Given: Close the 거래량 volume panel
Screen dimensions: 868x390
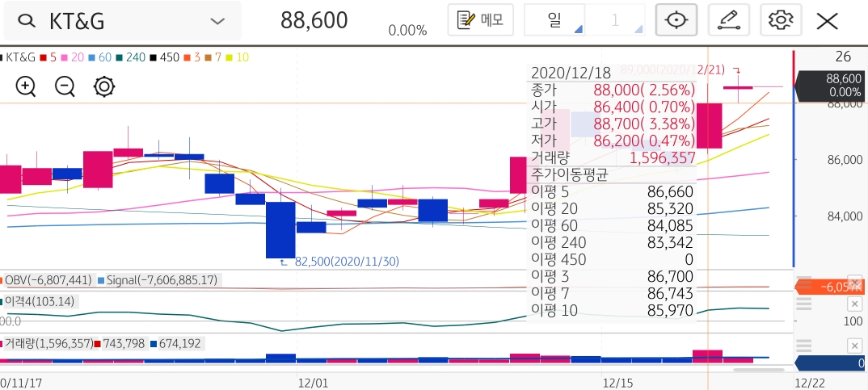Looking at the screenshot, I should [x=855, y=346].
